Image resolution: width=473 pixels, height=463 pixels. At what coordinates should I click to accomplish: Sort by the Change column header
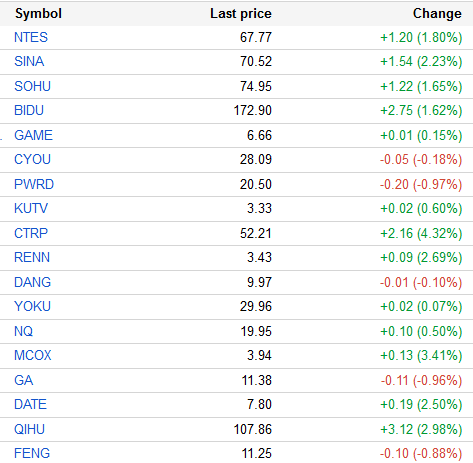coord(437,14)
